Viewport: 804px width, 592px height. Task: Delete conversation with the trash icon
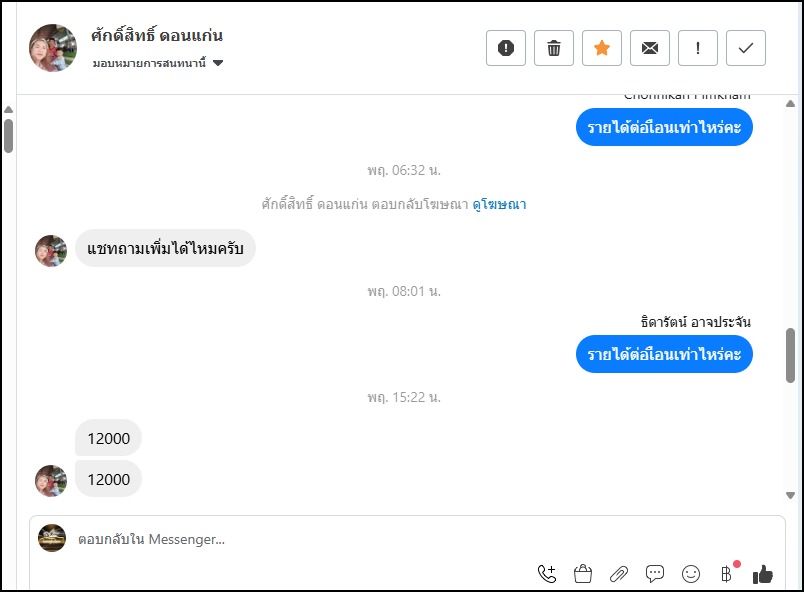(x=554, y=48)
